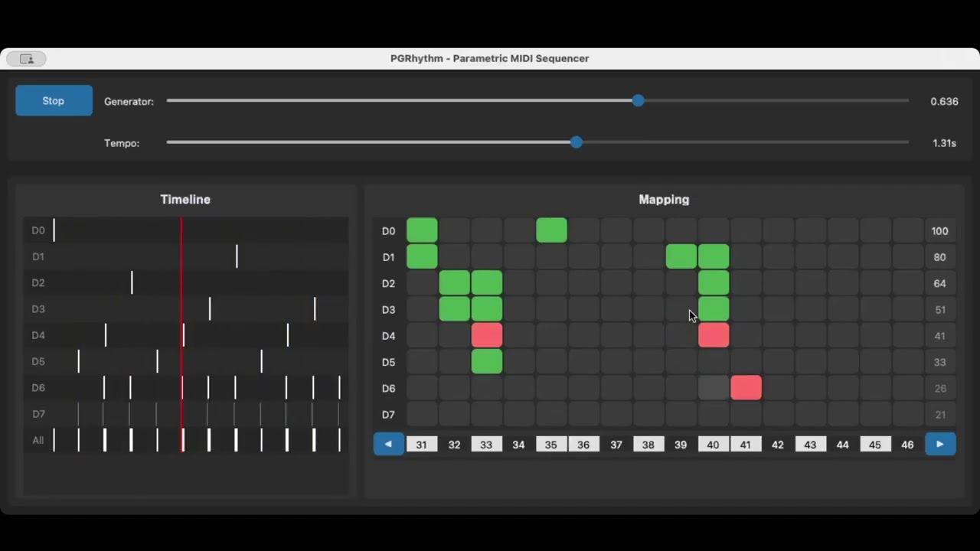Click the Timeline D1 row tick

237,256
